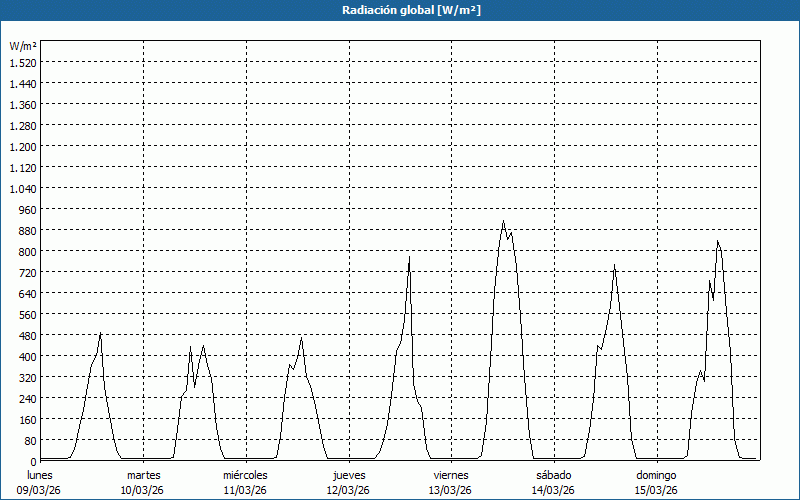Select the 160 y-axis value
Screen dimensions: 800x500
[28, 419]
